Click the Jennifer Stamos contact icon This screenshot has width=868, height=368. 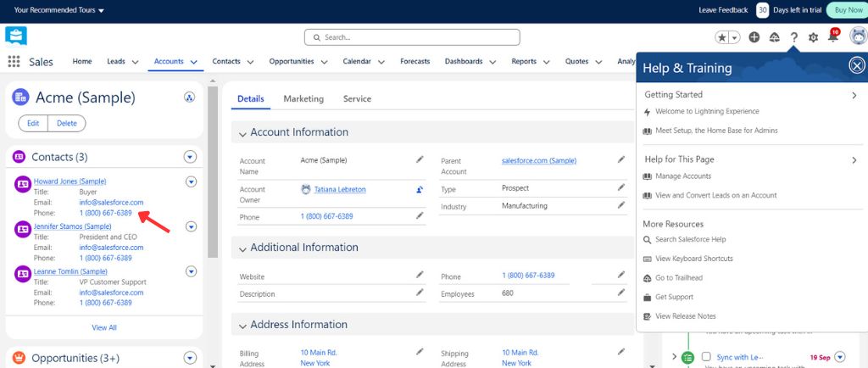[x=23, y=229]
